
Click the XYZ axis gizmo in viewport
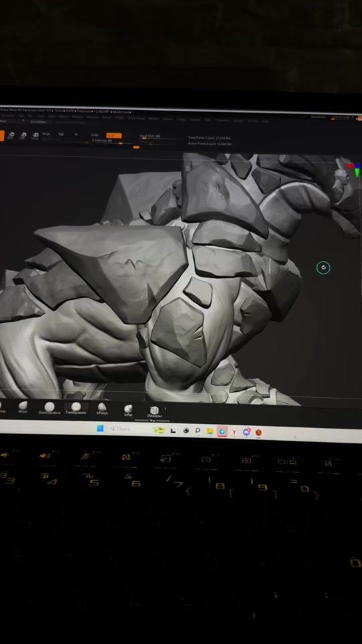tap(354, 170)
